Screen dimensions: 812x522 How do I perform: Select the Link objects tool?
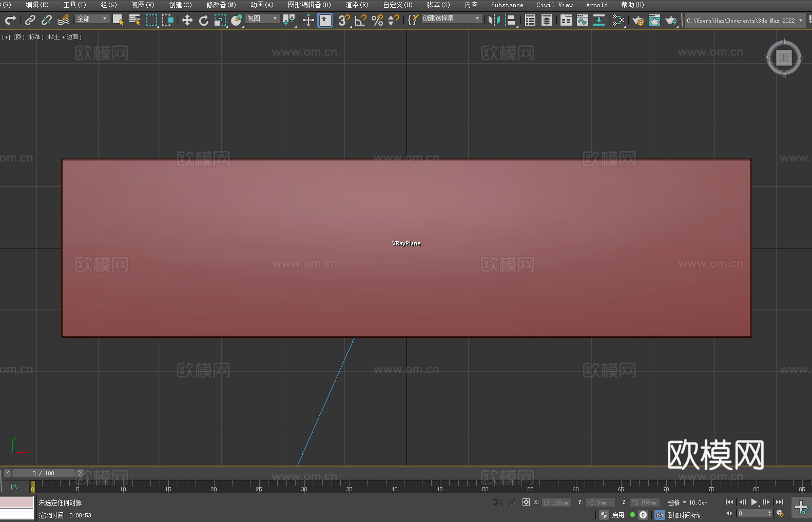pos(30,20)
